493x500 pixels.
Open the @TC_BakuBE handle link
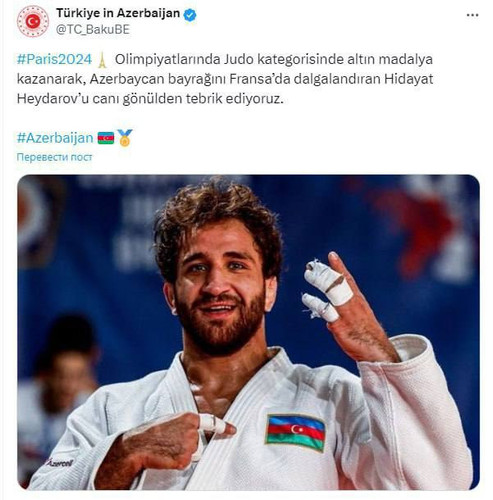93,30
